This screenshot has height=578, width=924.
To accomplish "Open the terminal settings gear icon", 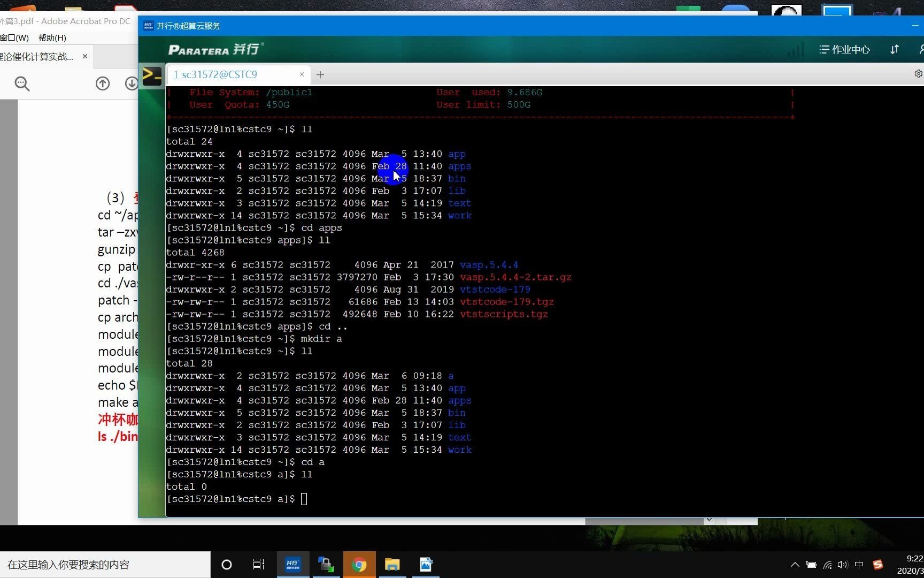I will tap(919, 74).
